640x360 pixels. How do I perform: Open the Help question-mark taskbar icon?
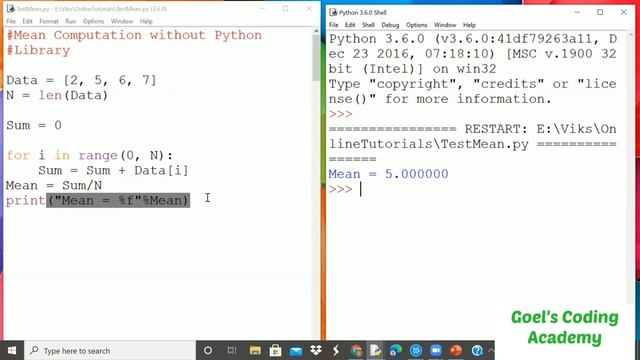point(477,351)
